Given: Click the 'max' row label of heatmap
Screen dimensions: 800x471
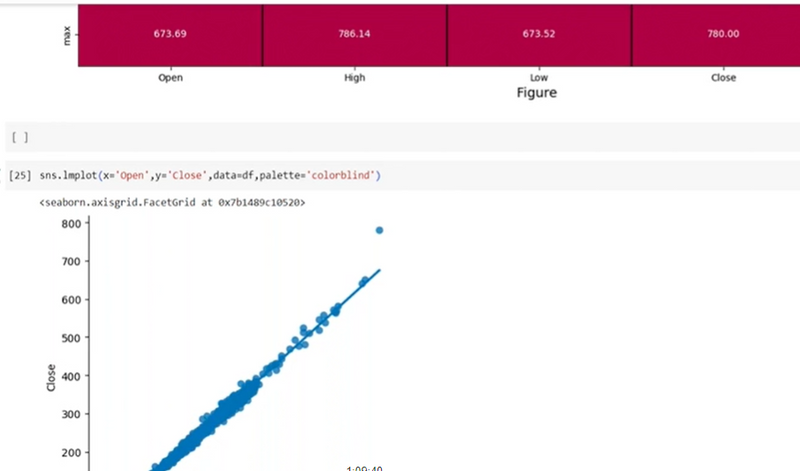Looking at the screenshot, I should pyautogui.click(x=65, y=35).
